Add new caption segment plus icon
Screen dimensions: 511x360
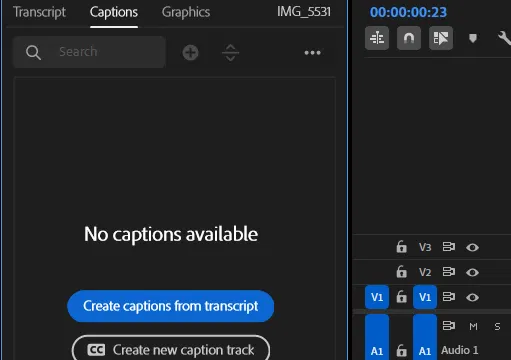coord(191,52)
